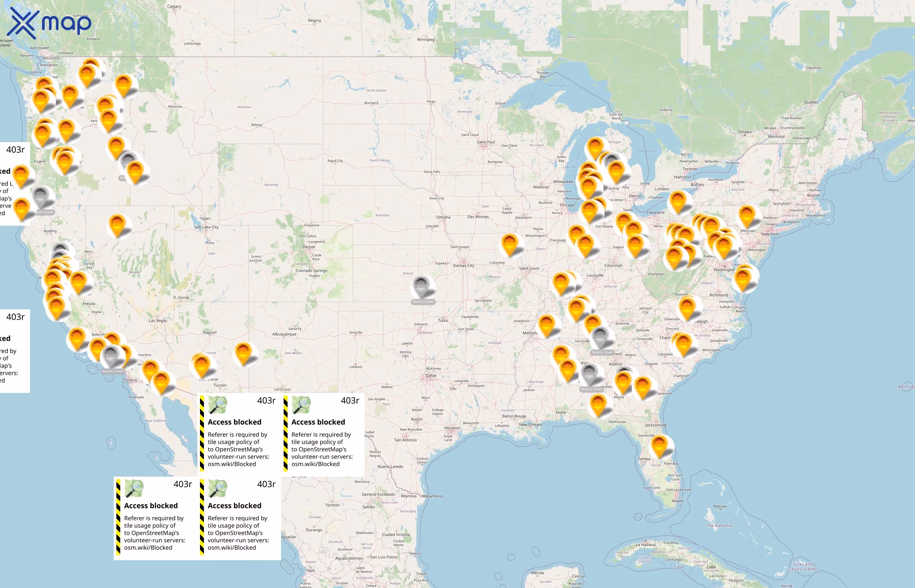This screenshot has width=915, height=588.
Task: Click the Recently Closed label near Los Angeles
Action: coord(113,371)
